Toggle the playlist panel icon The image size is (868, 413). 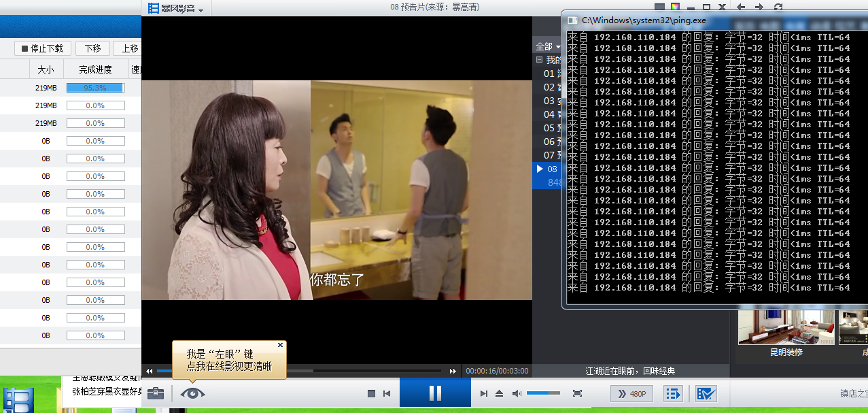(673, 393)
